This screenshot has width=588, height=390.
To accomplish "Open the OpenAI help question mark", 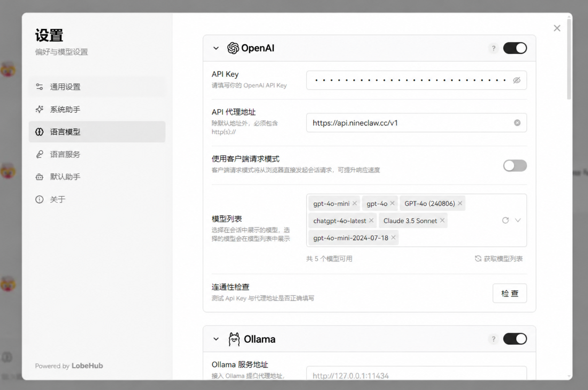I will pyautogui.click(x=493, y=48).
